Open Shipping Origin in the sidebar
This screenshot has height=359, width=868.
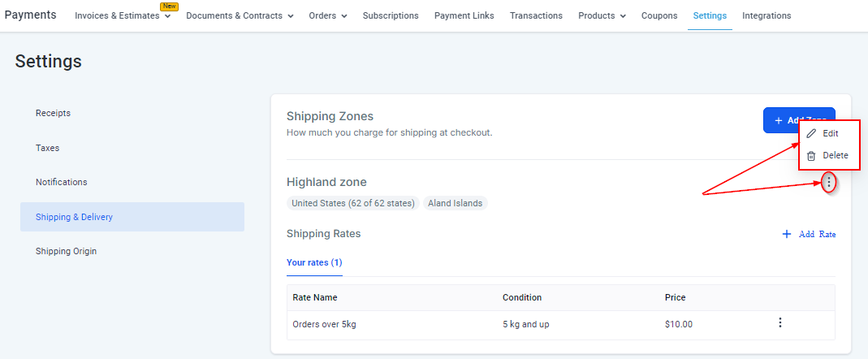(x=66, y=251)
